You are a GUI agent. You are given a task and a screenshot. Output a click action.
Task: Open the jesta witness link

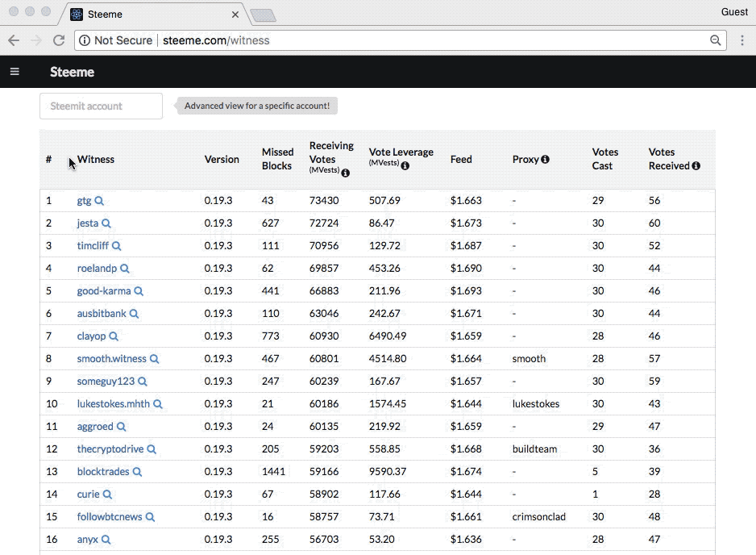87,223
